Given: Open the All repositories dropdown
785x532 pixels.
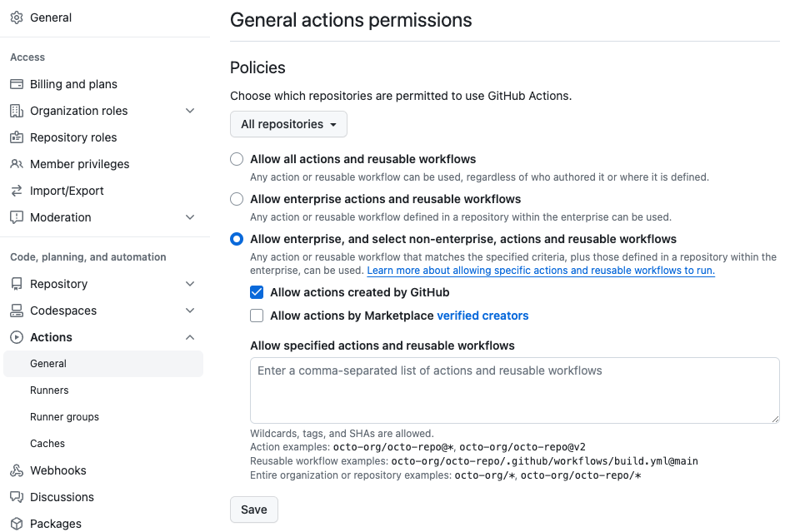Looking at the screenshot, I should (288, 124).
